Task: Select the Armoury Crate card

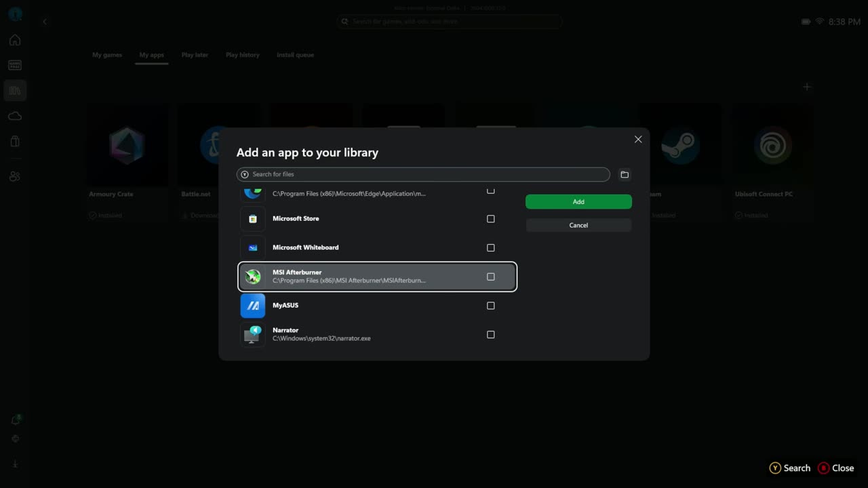Action: coord(127,163)
